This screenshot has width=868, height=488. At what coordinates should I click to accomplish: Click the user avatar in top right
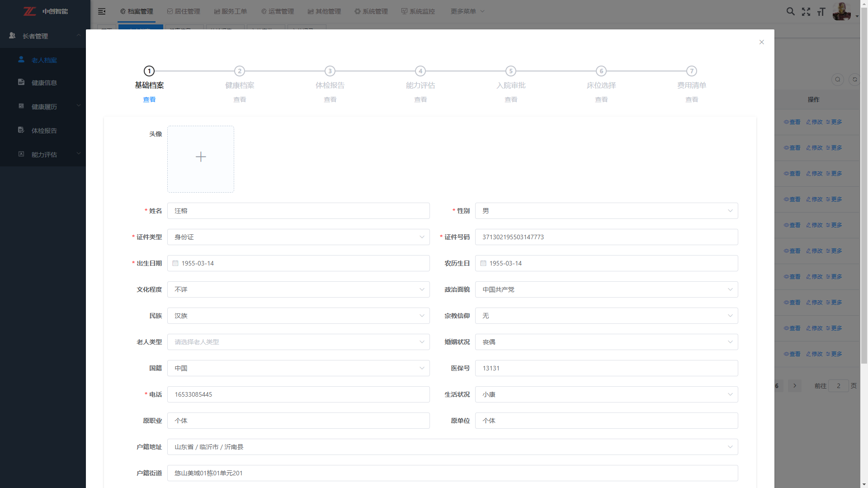[841, 11]
